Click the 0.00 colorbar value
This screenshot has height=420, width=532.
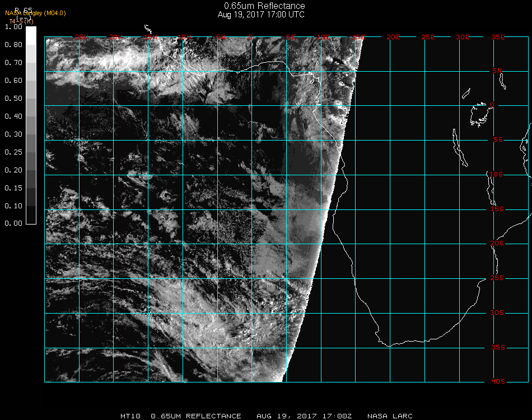pyautogui.click(x=13, y=223)
